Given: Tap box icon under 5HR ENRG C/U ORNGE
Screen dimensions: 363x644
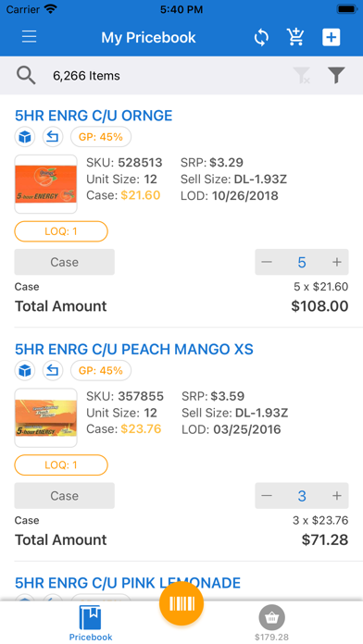Looking at the screenshot, I should coord(25,137).
